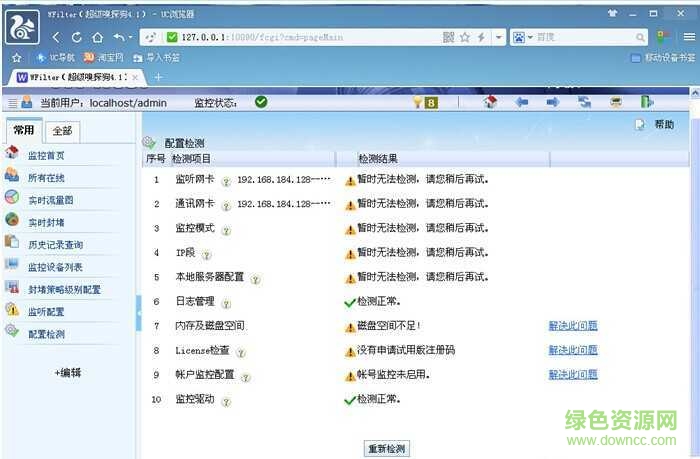700x459 pixels.
Task: Click lightning speed mode icon
Action: pos(481,38)
